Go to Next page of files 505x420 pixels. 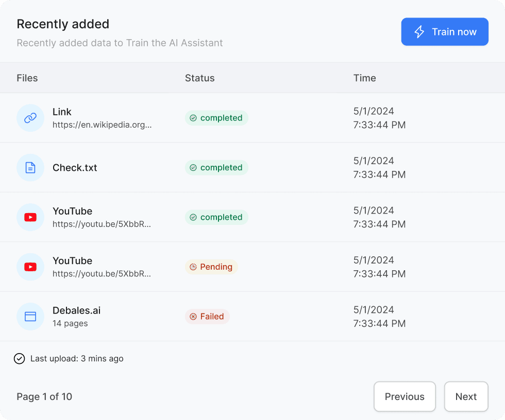click(x=466, y=396)
